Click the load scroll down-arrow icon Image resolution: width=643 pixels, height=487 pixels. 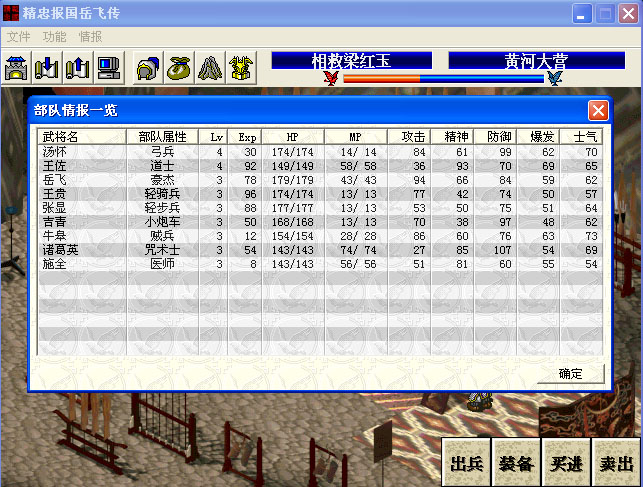[x=47, y=68]
